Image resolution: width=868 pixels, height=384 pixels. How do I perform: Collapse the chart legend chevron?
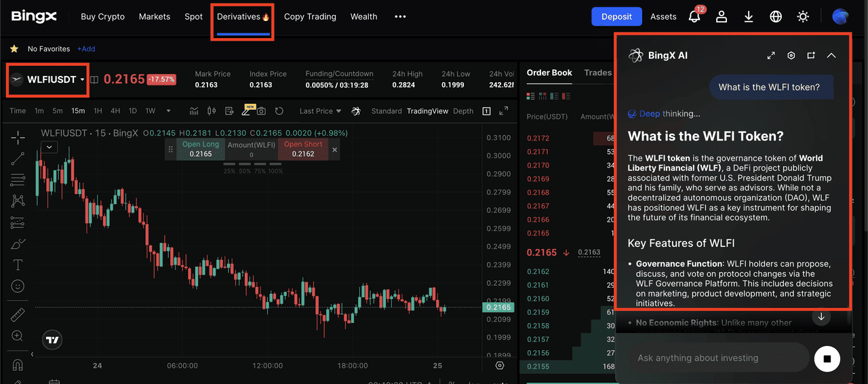(49, 147)
